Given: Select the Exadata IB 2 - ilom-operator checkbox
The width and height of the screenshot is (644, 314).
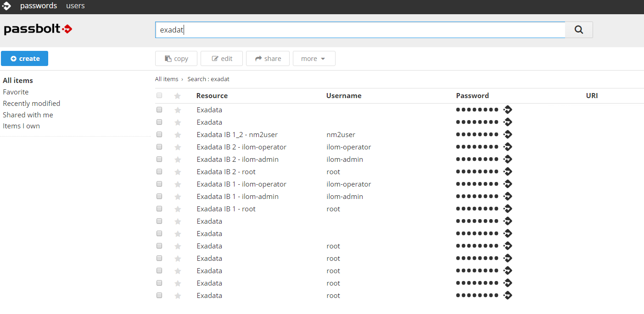Looking at the screenshot, I should (159, 147).
